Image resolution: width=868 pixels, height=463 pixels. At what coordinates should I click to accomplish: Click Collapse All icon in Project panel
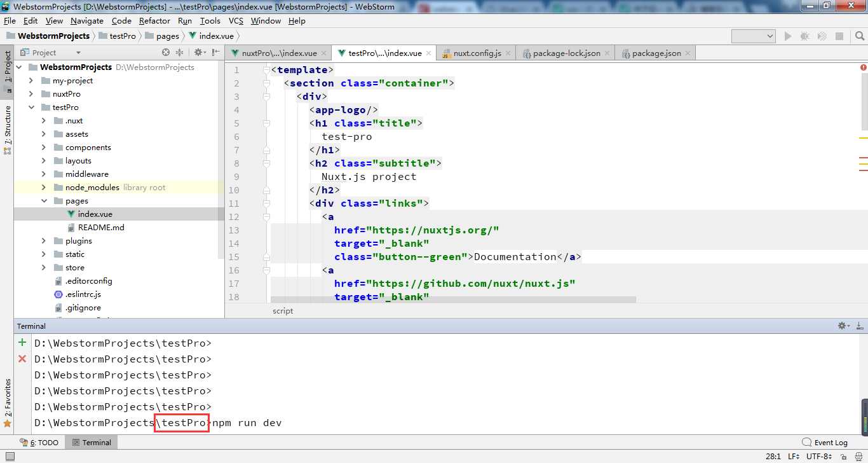(x=179, y=53)
